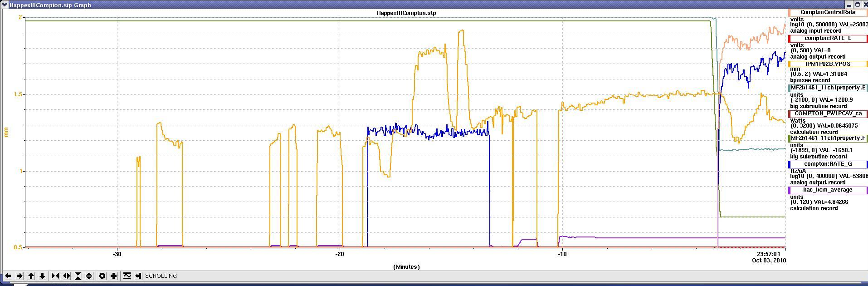Expand the time axis with outward-pointing triangles

tap(67, 276)
